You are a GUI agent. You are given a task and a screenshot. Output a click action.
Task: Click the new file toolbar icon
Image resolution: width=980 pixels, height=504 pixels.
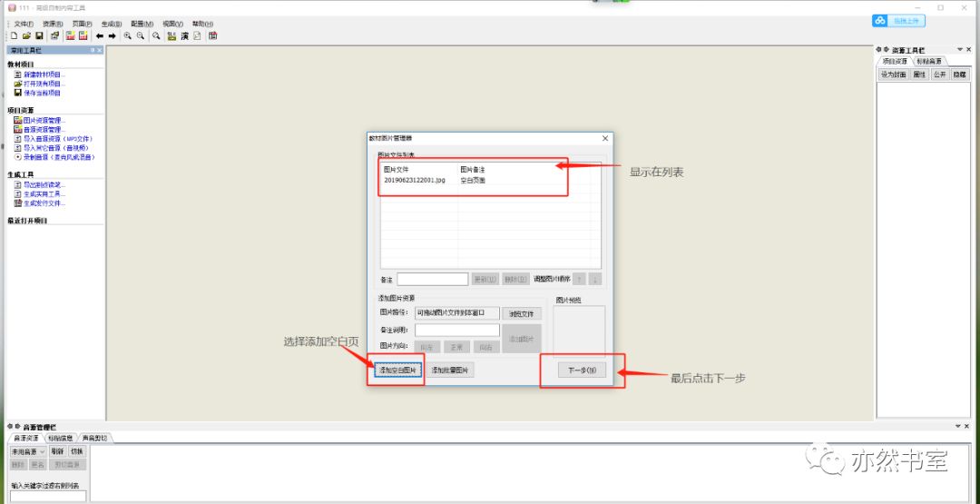coord(15,35)
